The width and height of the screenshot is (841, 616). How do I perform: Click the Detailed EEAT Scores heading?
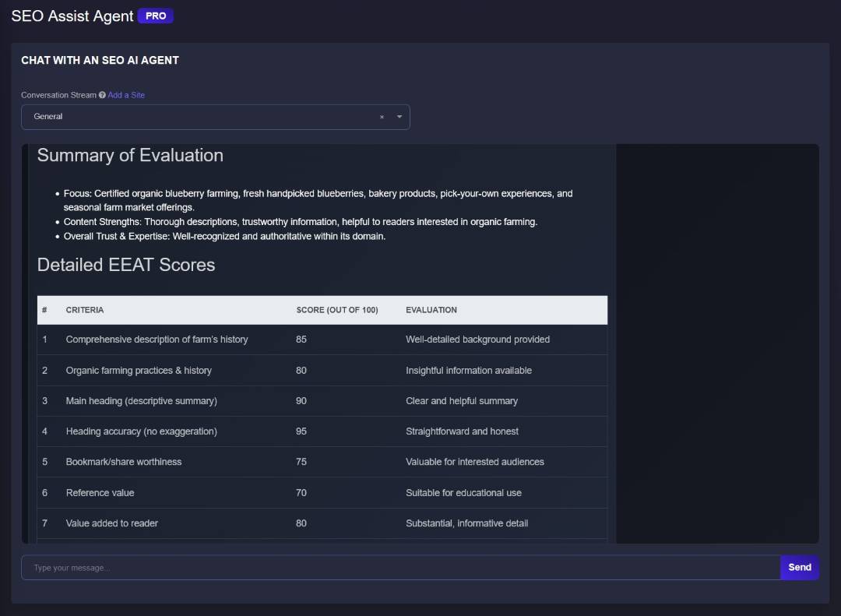[x=126, y=265]
